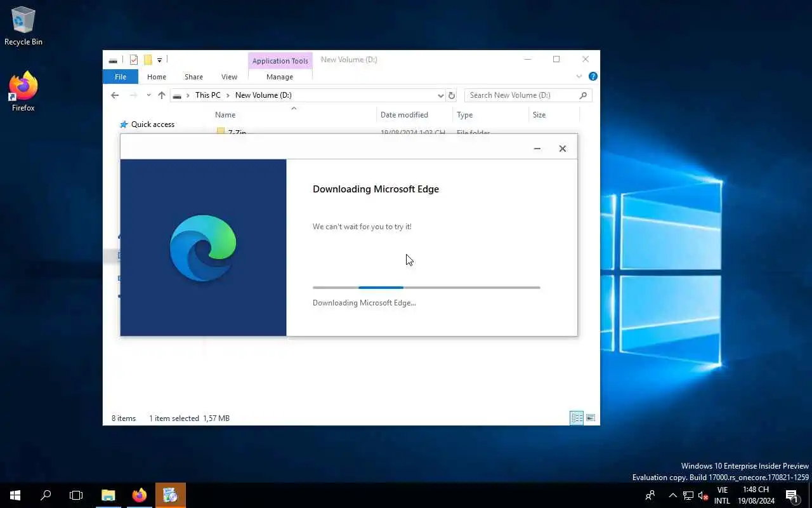Go back in Explorer navigation
Image resolution: width=812 pixels, height=508 pixels.
coord(115,95)
